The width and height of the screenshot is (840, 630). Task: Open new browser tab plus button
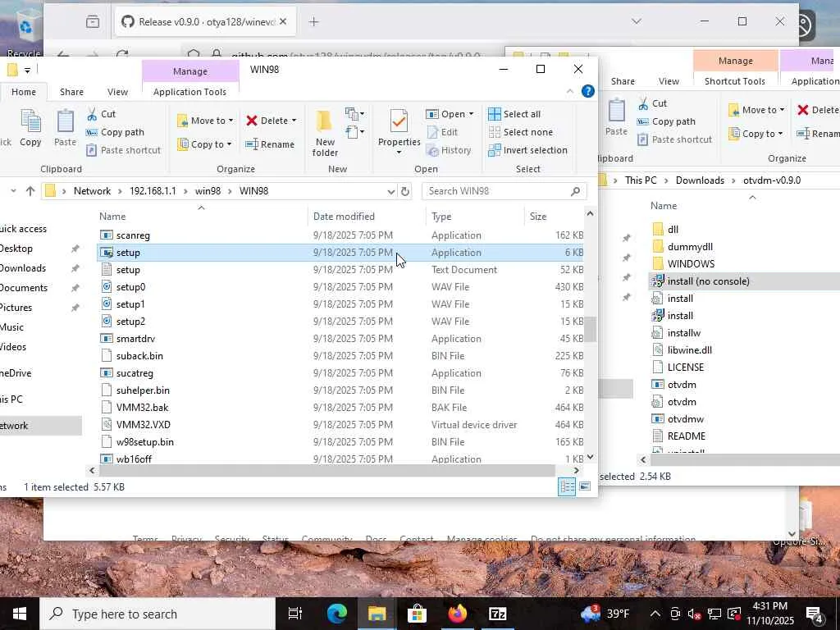pos(314,22)
